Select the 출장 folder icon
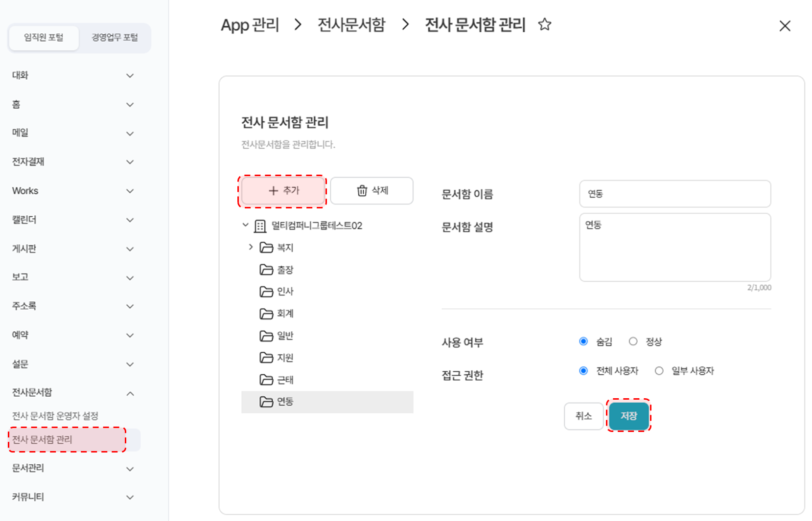Image resolution: width=812 pixels, height=521 pixels. tap(266, 270)
